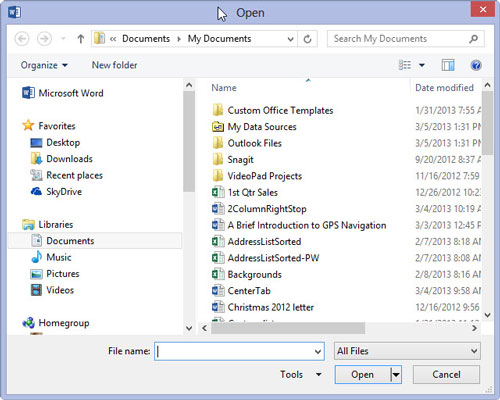Image resolution: width=500 pixels, height=400 pixels.
Task: Refresh the My Documents folder view
Action: tap(307, 39)
